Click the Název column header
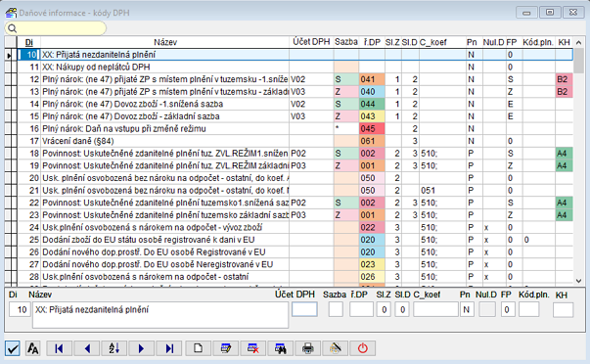This screenshot has width=590, height=364. coord(164,42)
